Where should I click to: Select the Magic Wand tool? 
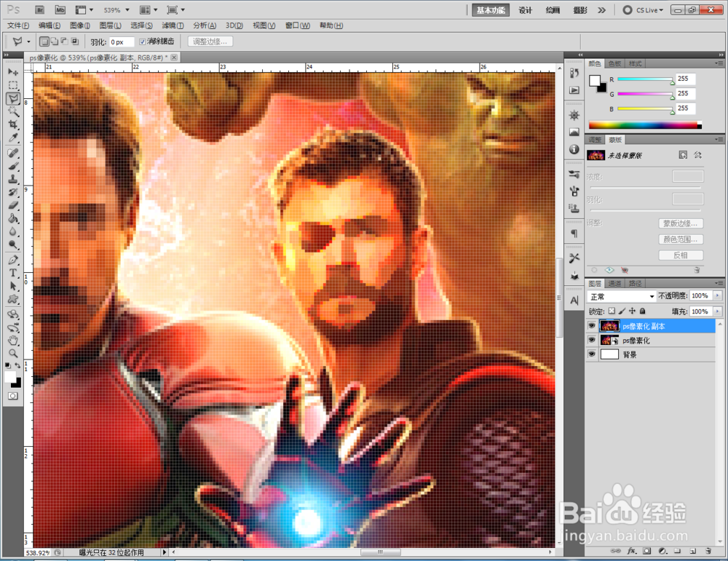pos(13,111)
